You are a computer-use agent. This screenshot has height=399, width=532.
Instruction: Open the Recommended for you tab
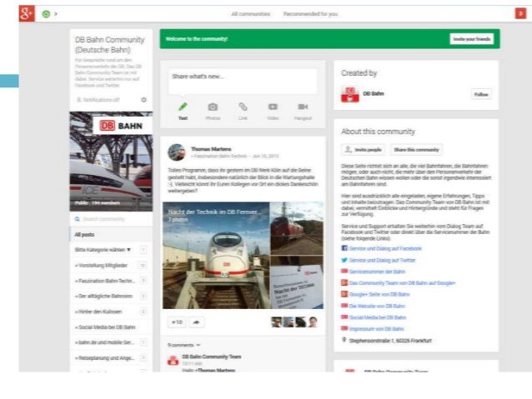click(x=310, y=14)
